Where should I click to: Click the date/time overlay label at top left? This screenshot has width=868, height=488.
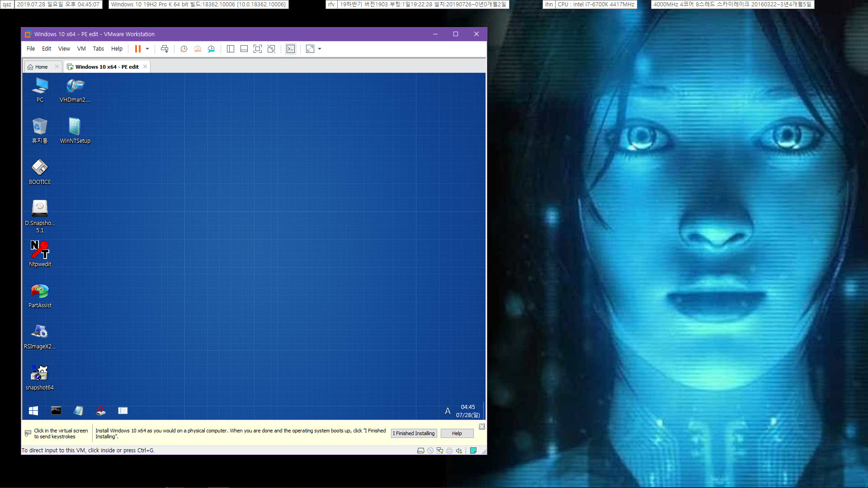coord(58,5)
